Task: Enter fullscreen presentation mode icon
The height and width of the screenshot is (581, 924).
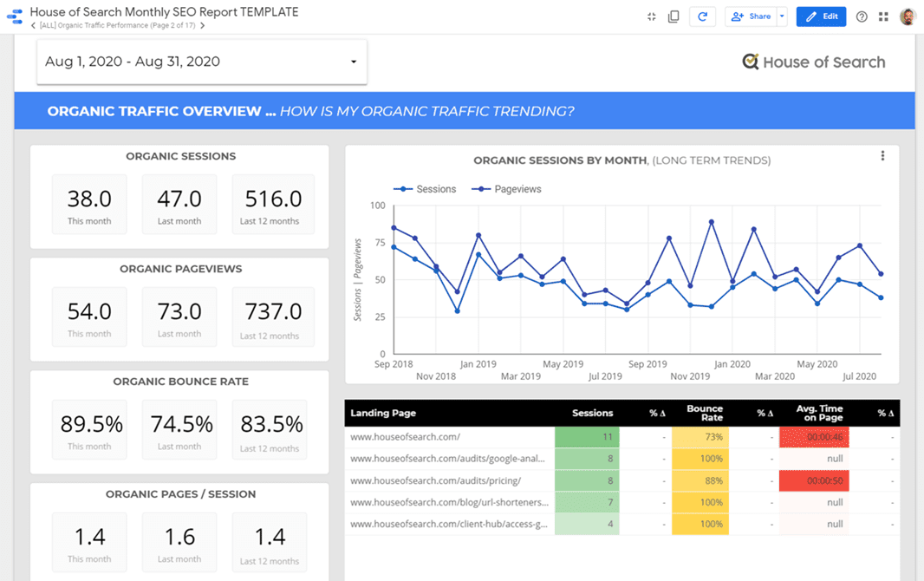Action: (651, 16)
